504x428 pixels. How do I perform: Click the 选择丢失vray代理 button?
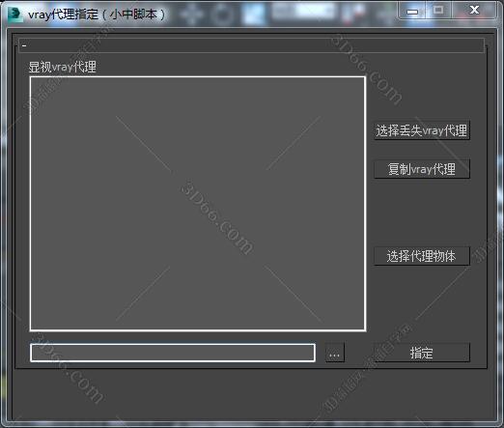(422, 130)
